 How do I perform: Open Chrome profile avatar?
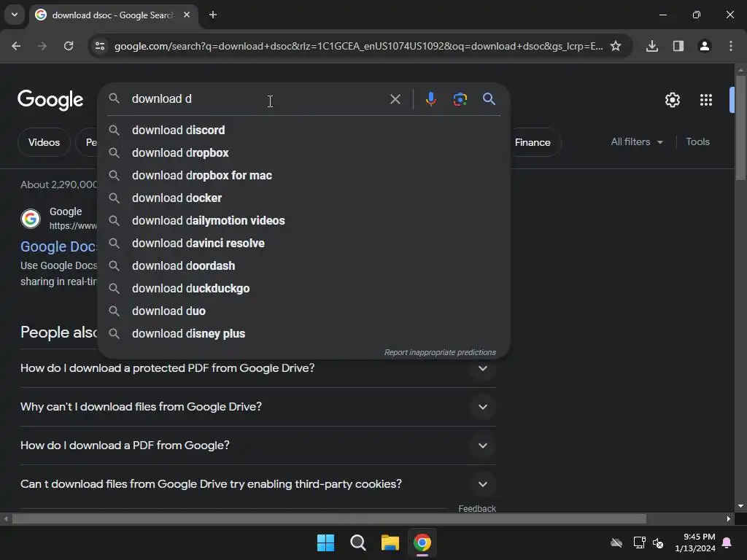pos(705,46)
